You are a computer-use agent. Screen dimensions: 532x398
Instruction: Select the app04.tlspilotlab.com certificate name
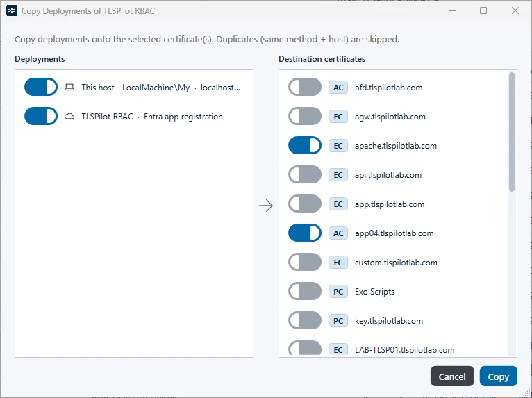pyautogui.click(x=394, y=233)
